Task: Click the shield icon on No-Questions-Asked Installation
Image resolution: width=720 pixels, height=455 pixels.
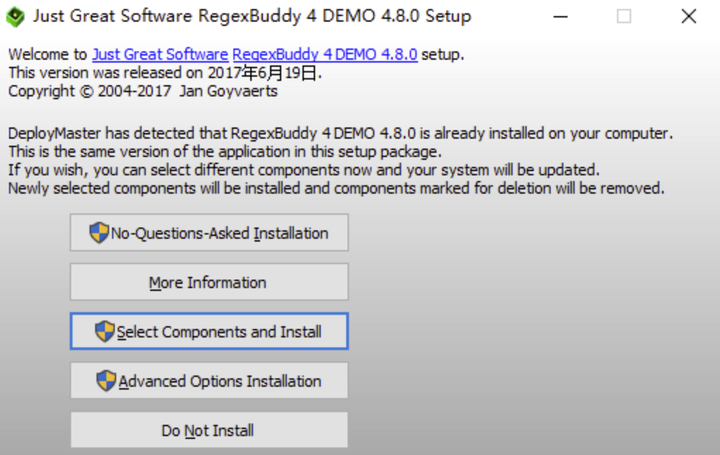Action: point(99,232)
